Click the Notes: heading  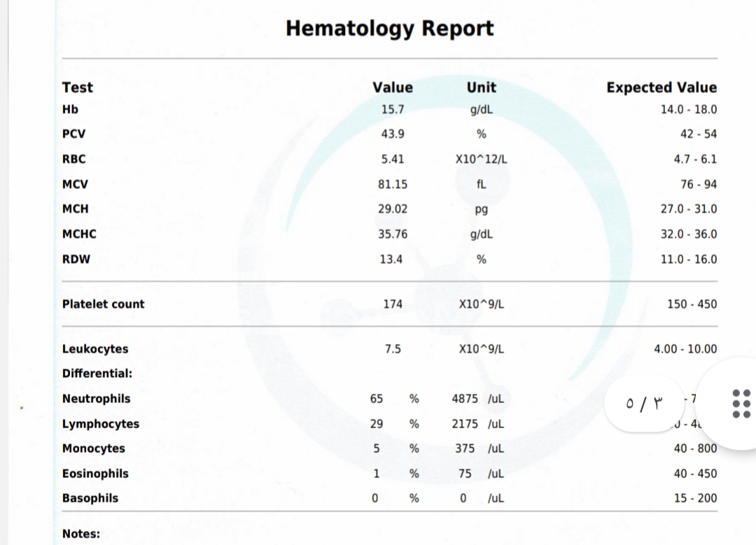pyautogui.click(x=81, y=534)
